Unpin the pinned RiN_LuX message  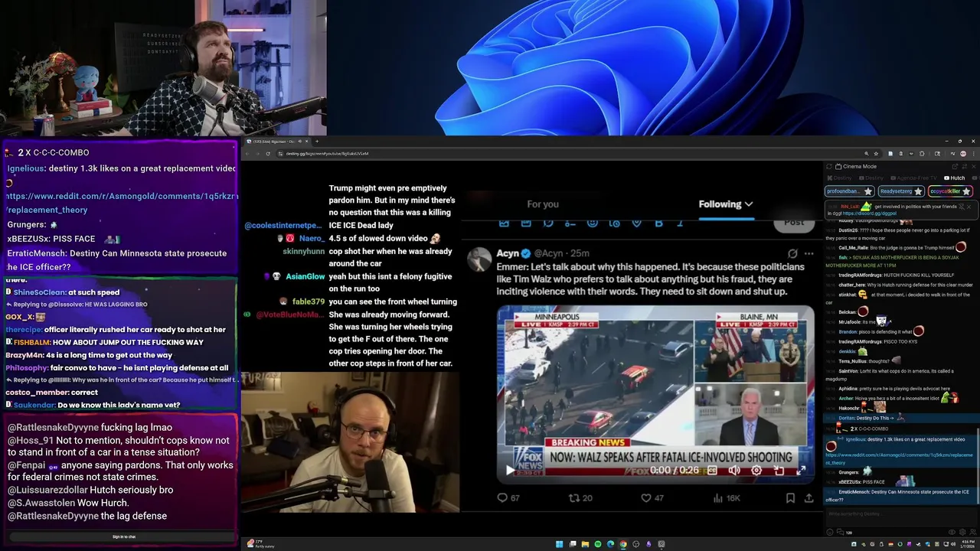click(962, 207)
